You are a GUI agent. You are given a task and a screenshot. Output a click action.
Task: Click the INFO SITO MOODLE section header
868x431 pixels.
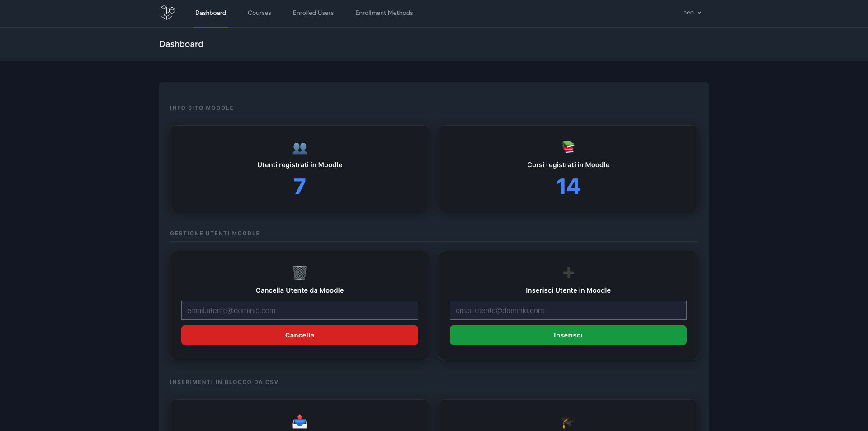[x=202, y=108]
